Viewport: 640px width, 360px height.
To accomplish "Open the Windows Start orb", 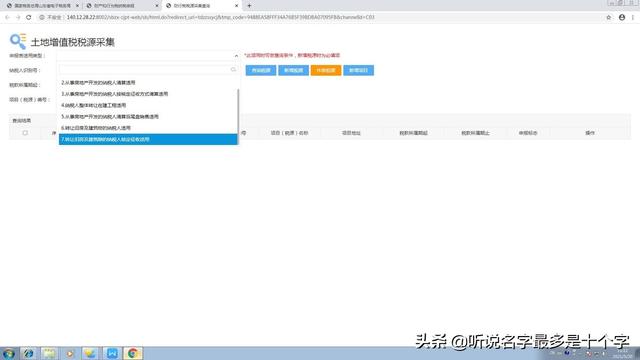I will (9, 353).
